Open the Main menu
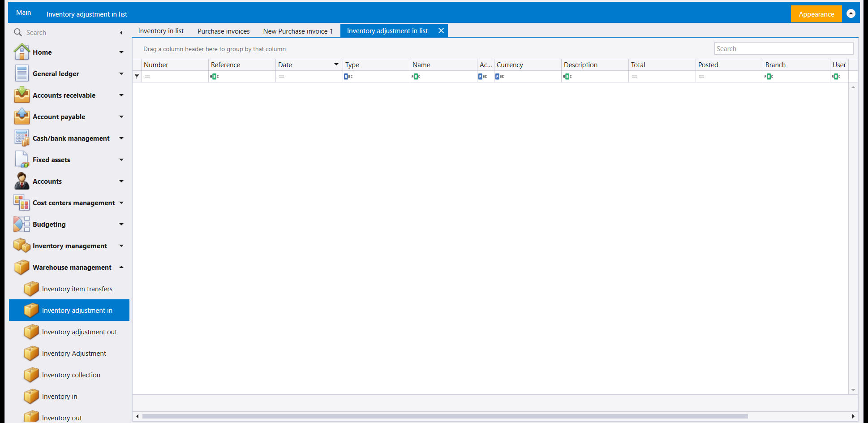Screen dimensions: 868x423 pos(23,13)
